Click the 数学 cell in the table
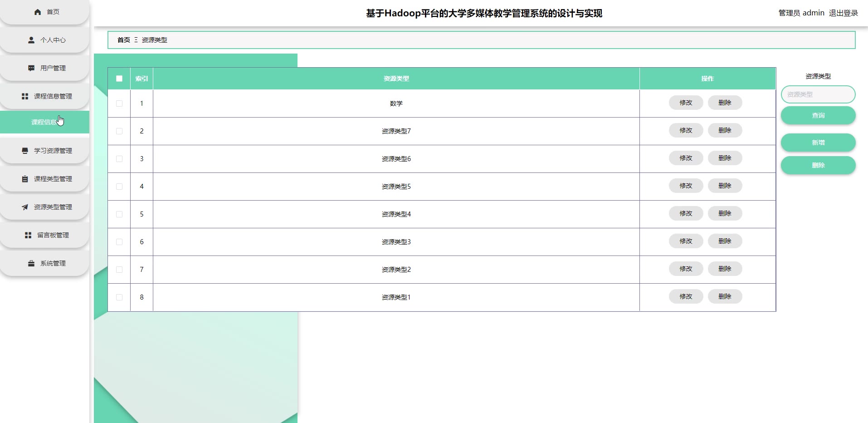The width and height of the screenshot is (868, 423). pyautogui.click(x=396, y=103)
